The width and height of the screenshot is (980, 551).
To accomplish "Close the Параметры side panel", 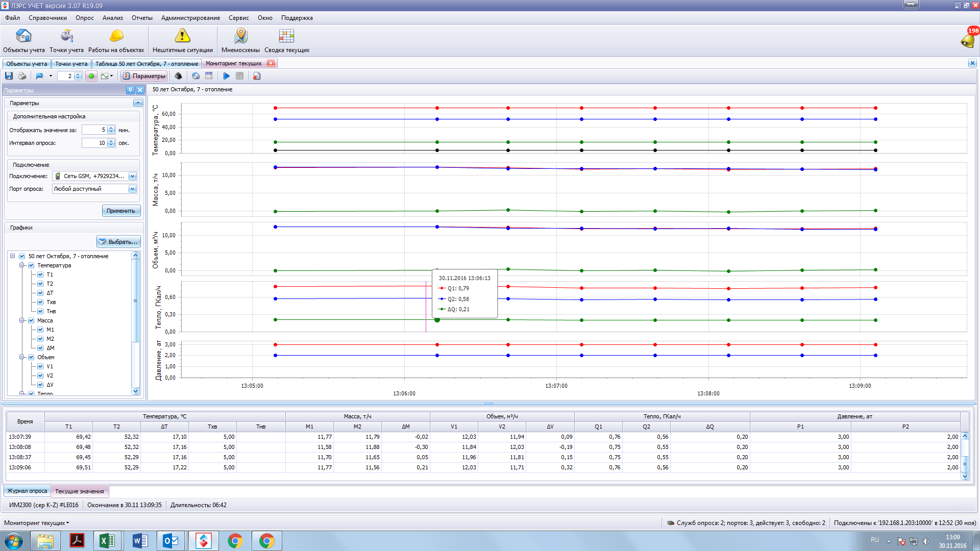I will 140,90.
